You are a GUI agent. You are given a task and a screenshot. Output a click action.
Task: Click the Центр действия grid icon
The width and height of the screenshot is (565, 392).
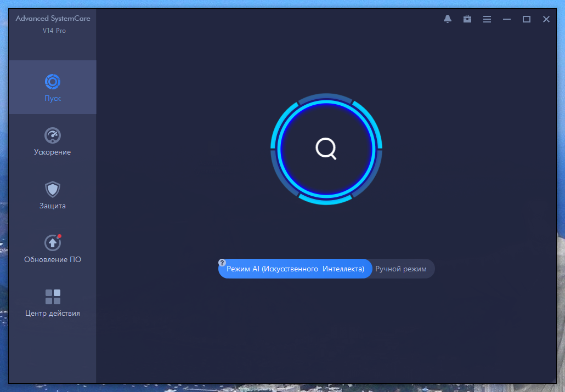click(x=53, y=297)
